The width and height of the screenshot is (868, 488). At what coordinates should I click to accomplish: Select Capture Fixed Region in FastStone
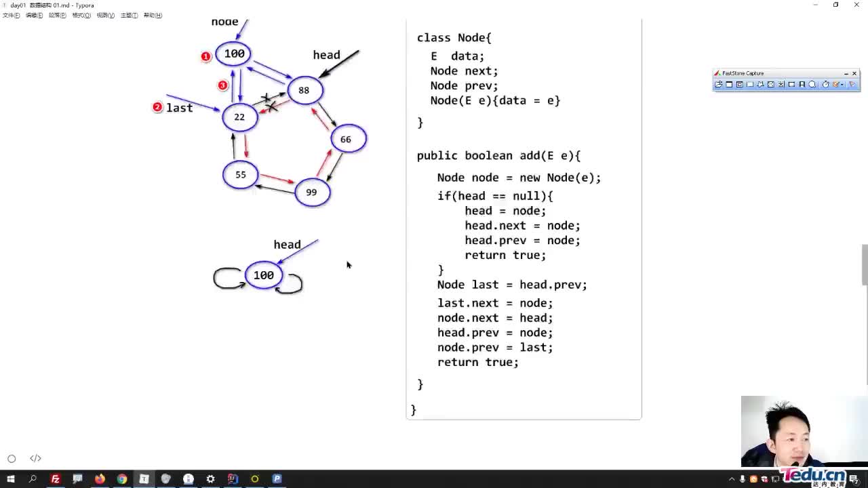[791, 84]
